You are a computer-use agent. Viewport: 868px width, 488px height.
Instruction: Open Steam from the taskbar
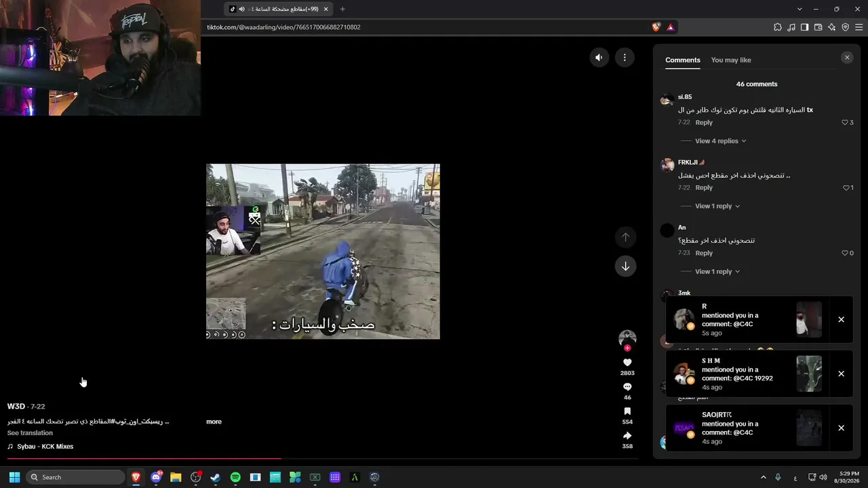tap(215, 477)
